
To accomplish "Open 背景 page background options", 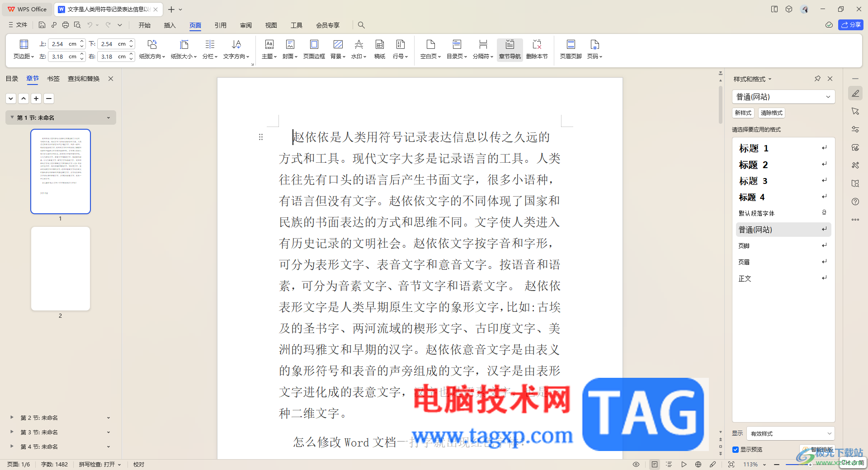I will click(x=338, y=49).
